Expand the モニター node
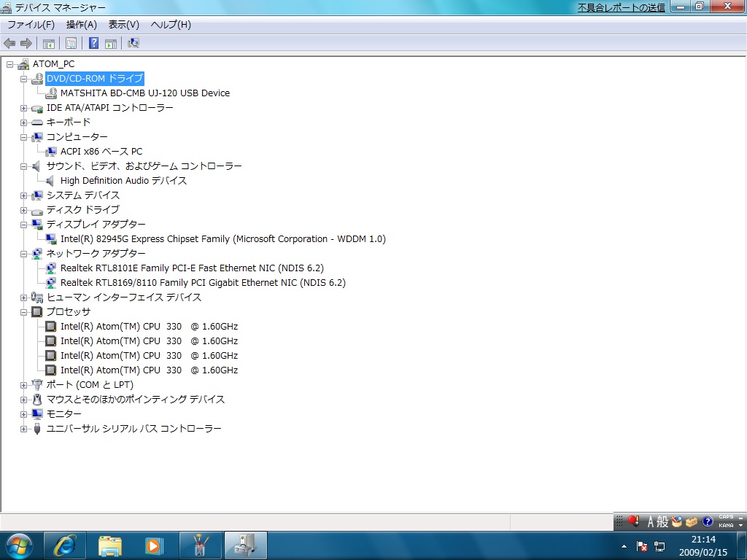747x560 pixels. pyautogui.click(x=23, y=414)
